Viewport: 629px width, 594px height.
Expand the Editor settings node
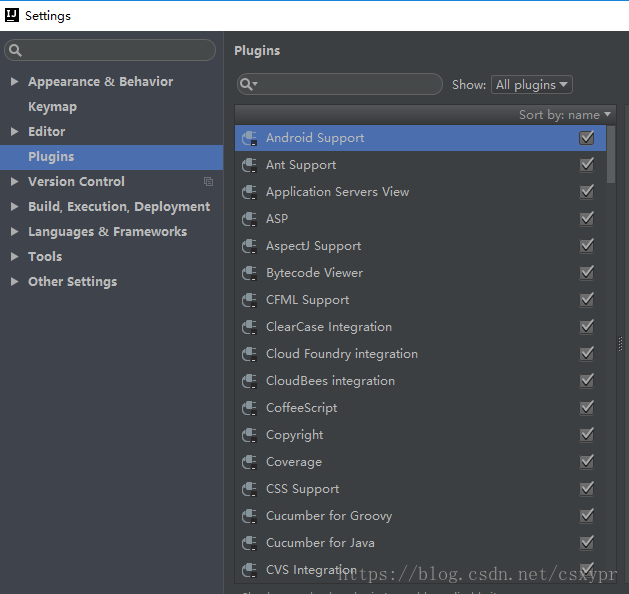point(14,132)
